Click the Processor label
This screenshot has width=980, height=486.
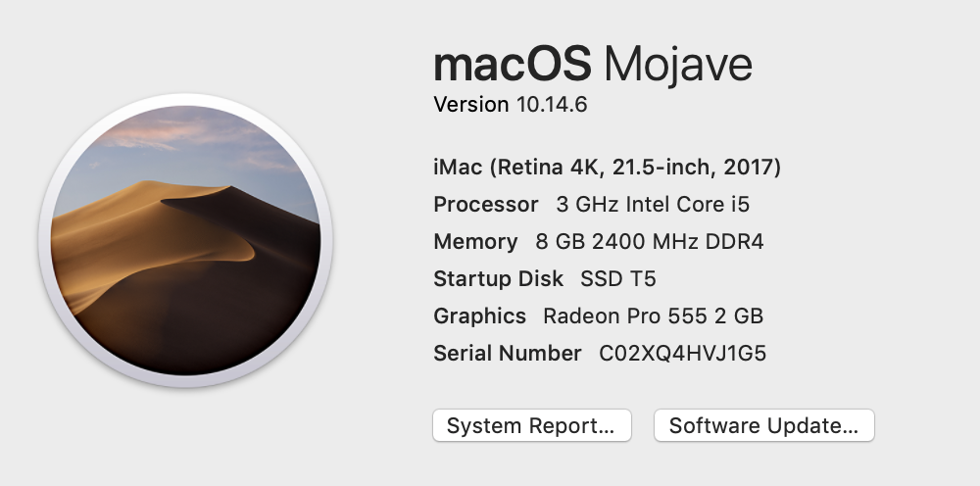coord(485,205)
